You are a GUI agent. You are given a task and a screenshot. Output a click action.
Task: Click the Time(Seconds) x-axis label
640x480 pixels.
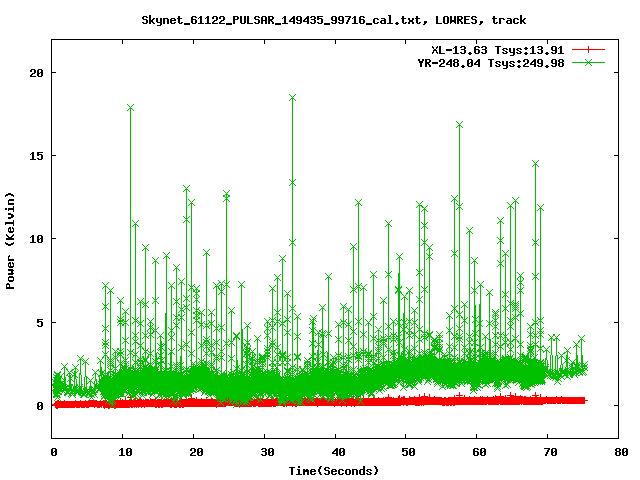click(x=333, y=470)
